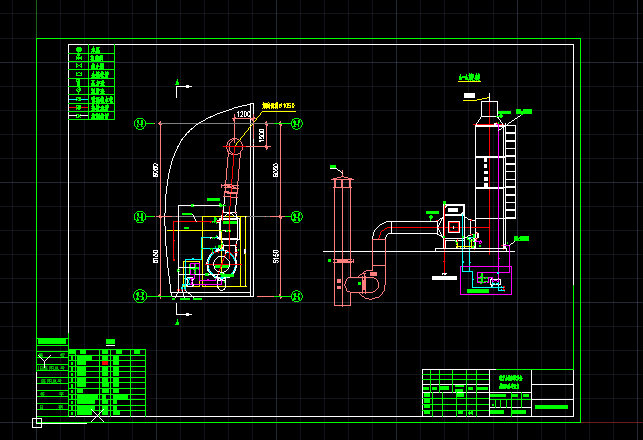Select the magenta pit rectangle outline

486,280
